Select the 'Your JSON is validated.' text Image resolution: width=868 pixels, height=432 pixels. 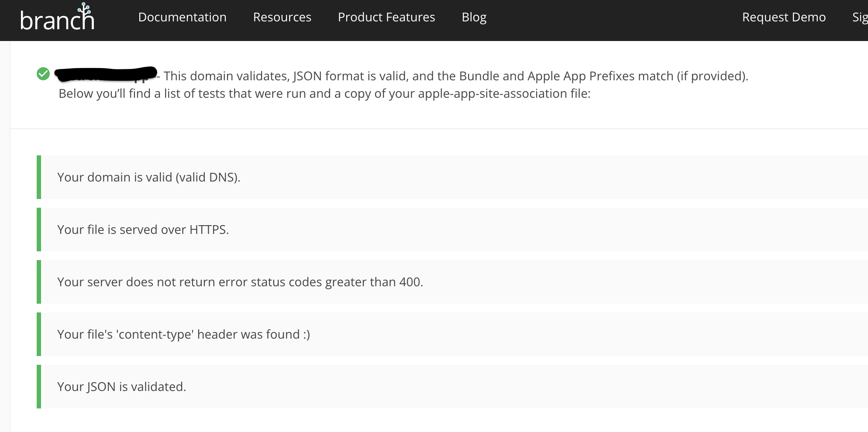122,387
